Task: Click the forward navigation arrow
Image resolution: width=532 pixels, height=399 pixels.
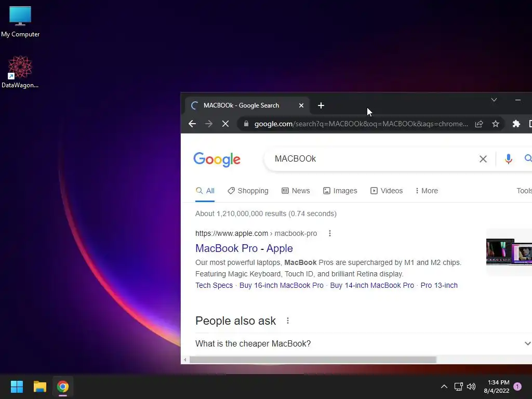Action: click(x=209, y=124)
